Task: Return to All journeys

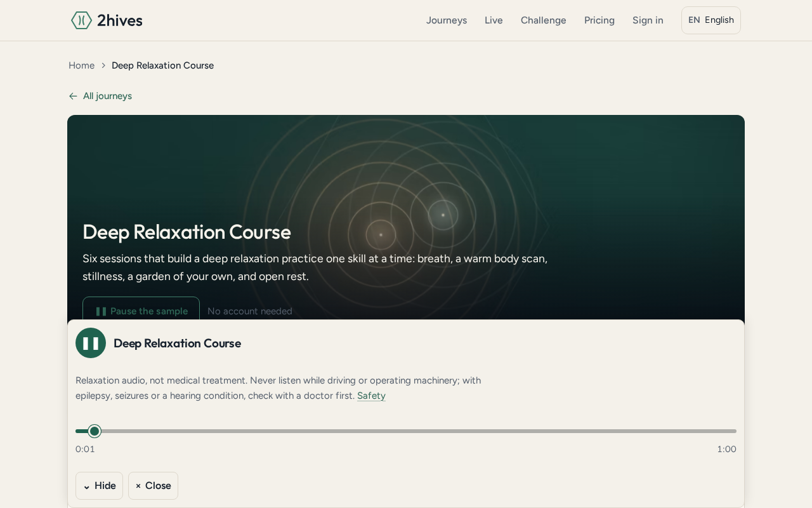Action: point(100,96)
